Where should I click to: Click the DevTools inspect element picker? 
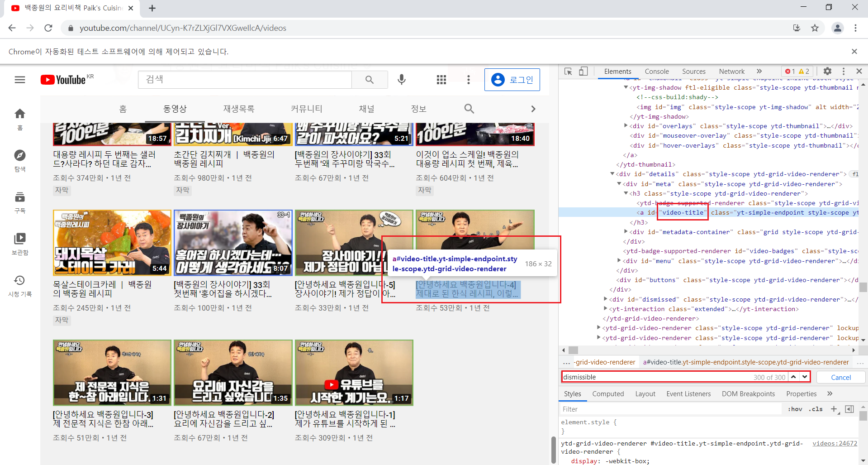pyautogui.click(x=569, y=71)
